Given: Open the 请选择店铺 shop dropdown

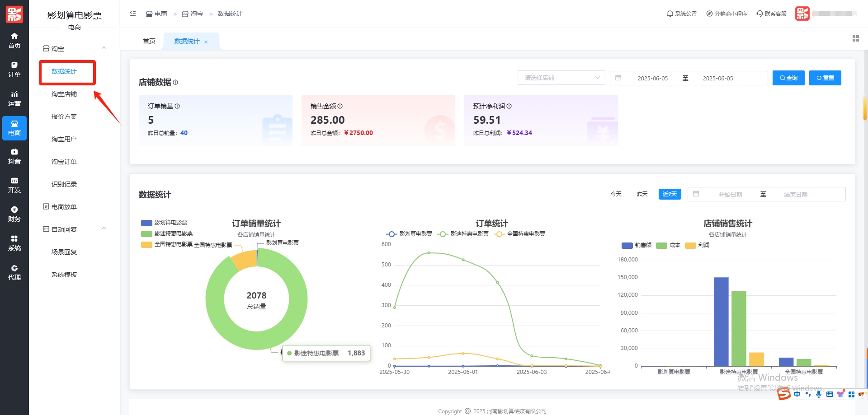Looking at the screenshot, I should 561,78.
